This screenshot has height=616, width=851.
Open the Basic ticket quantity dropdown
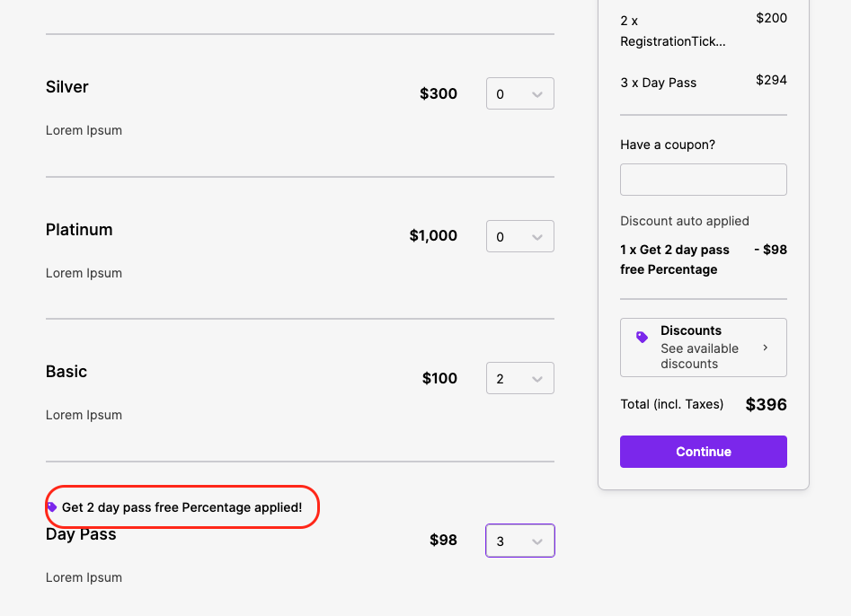click(519, 379)
